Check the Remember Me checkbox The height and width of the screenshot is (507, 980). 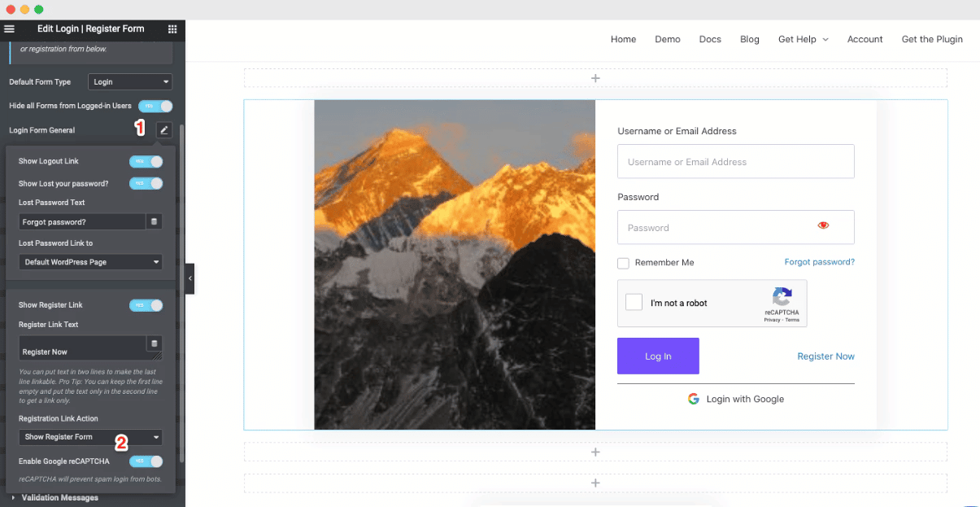(623, 263)
